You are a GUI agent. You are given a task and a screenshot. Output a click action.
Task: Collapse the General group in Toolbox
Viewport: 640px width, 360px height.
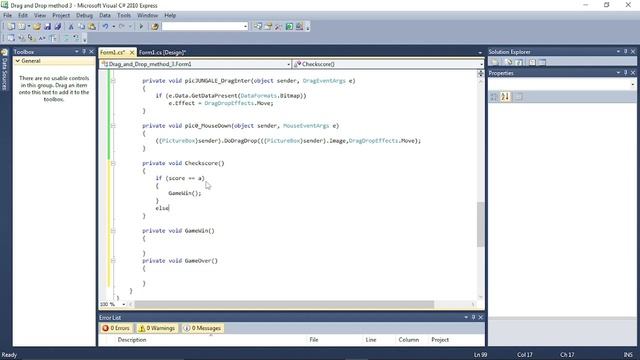(18, 61)
